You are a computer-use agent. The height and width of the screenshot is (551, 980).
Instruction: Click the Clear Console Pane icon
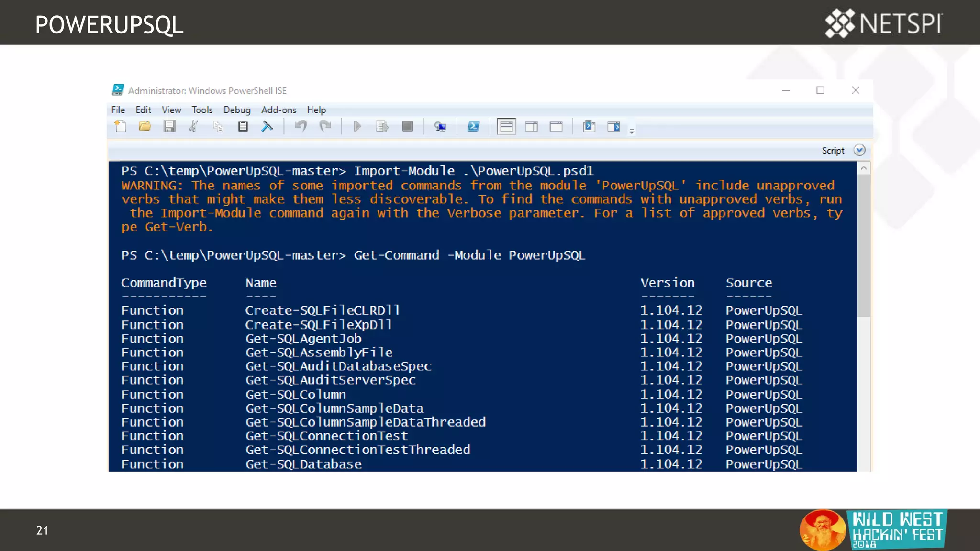267,126
